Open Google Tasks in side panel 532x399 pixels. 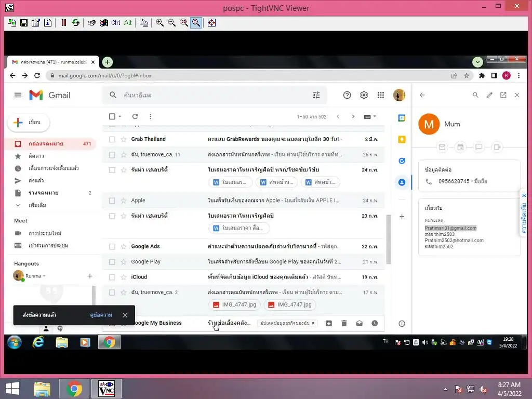click(x=402, y=161)
